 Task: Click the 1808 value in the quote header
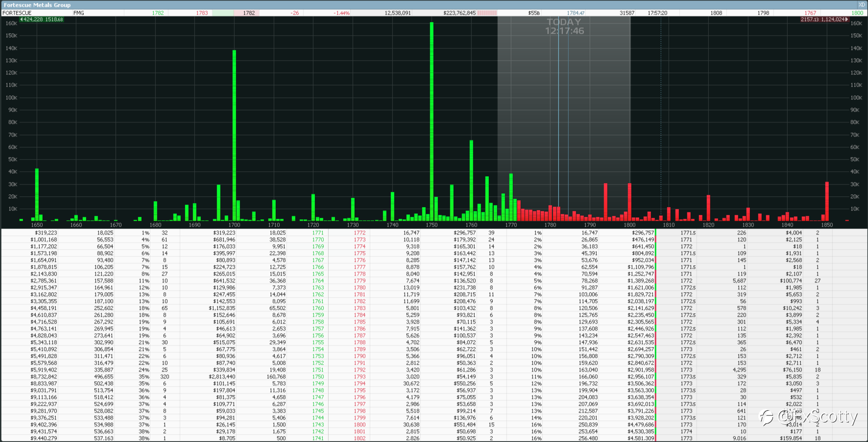pos(716,13)
